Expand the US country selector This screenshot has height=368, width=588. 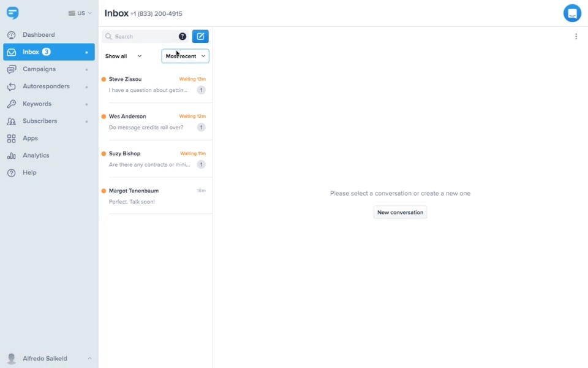click(80, 13)
